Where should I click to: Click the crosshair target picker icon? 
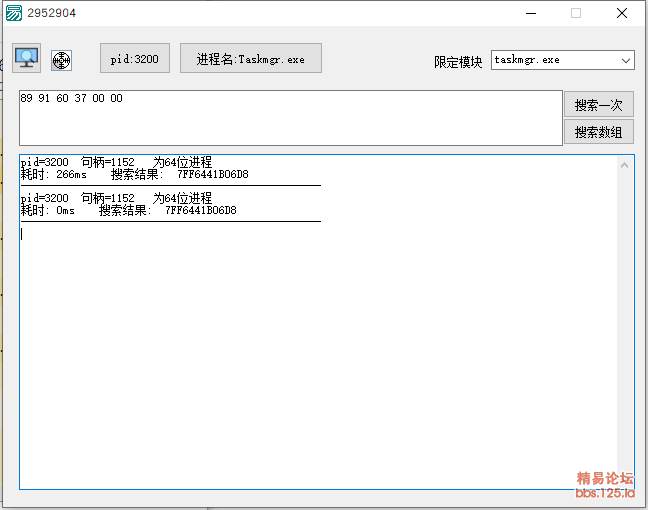point(62,60)
